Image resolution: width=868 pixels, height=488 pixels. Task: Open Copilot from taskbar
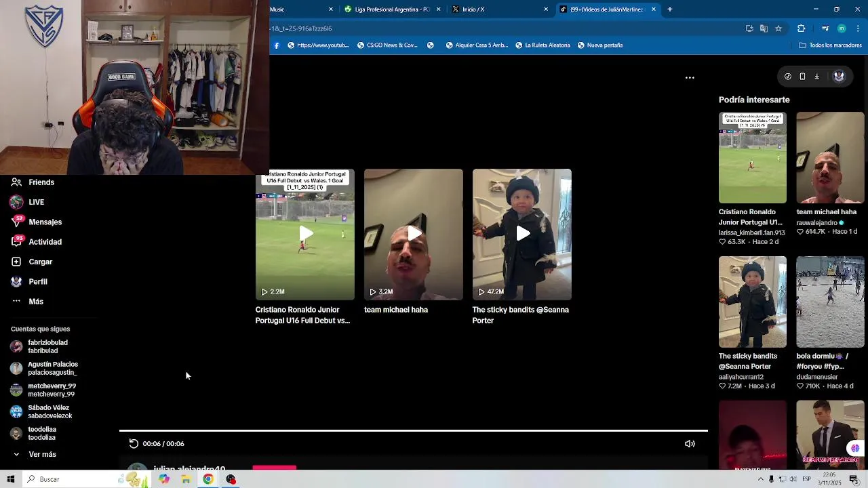164,479
